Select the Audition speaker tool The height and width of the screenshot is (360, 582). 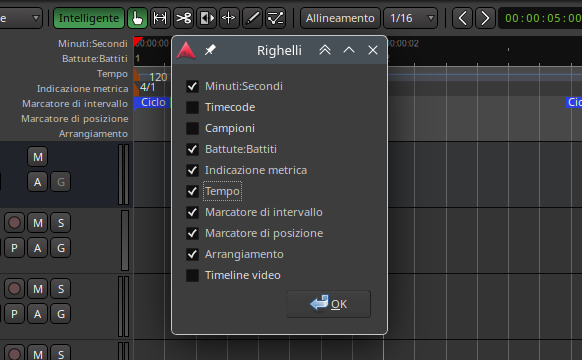pyautogui.click(x=206, y=18)
